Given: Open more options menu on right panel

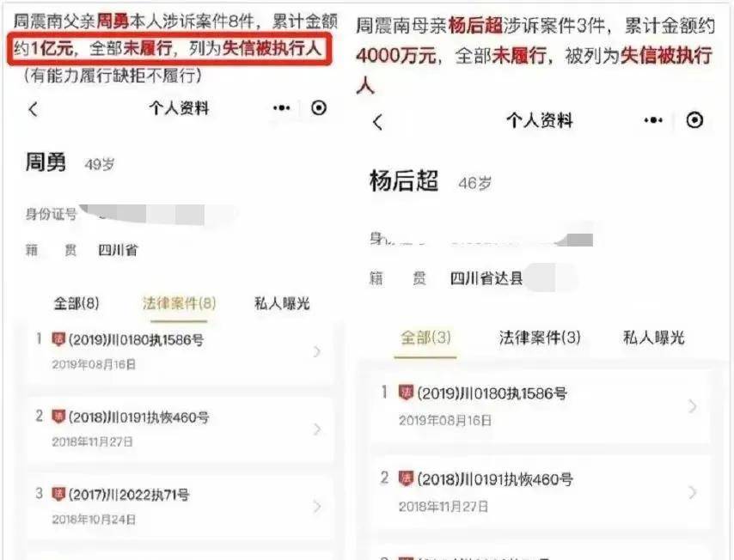Looking at the screenshot, I should click(x=653, y=121).
